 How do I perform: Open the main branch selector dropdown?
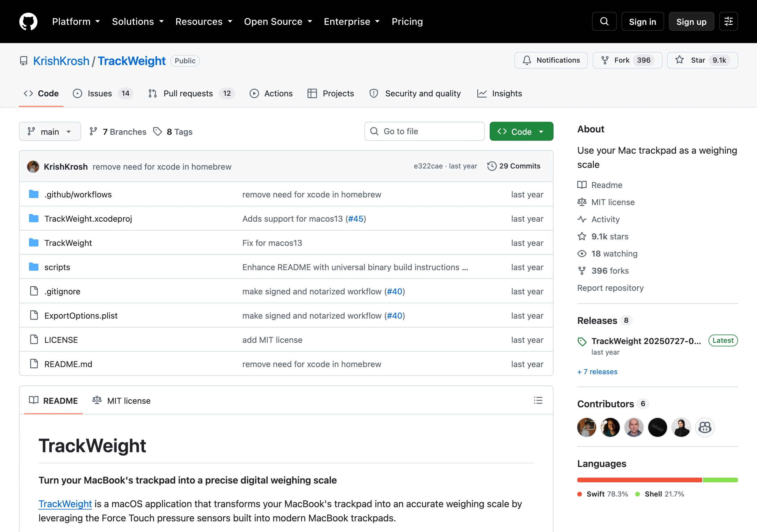(x=50, y=131)
